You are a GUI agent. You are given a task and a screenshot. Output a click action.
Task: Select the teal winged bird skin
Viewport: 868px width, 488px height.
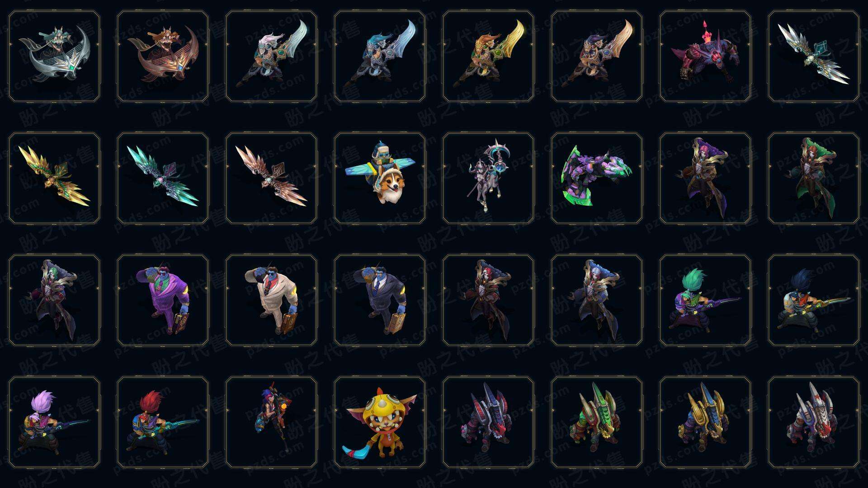click(163, 178)
